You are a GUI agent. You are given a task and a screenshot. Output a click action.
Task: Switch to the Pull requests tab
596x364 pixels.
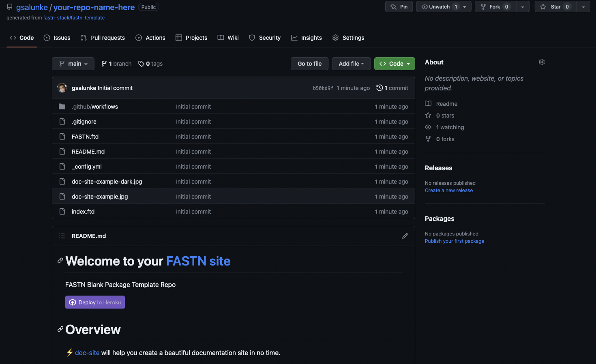pos(103,38)
